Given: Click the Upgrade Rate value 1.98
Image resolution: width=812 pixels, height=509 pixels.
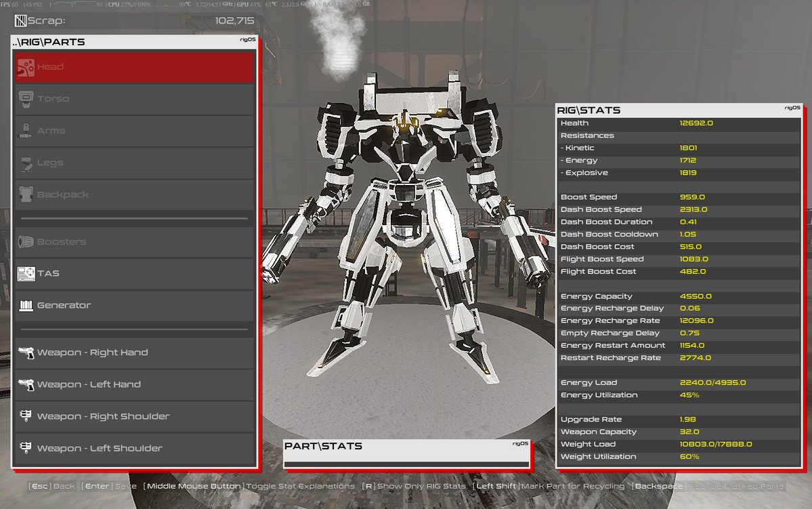Looking at the screenshot, I should (687, 420).
